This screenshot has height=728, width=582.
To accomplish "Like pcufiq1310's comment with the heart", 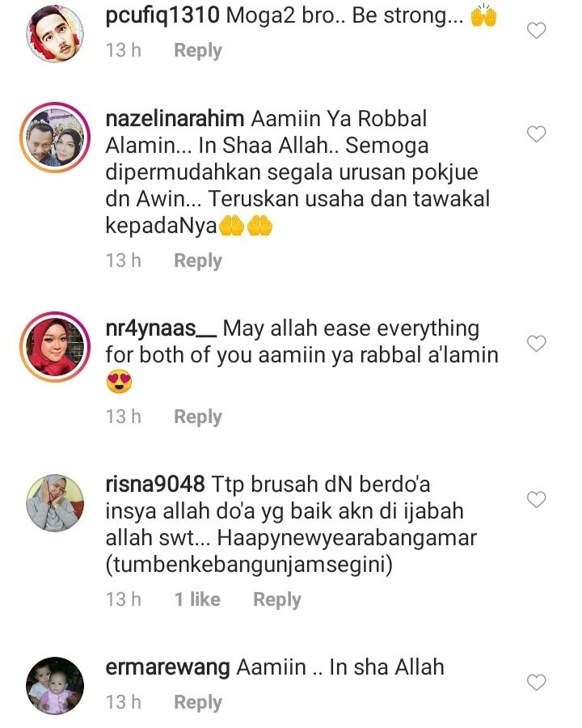I will (x=536, y=31).
